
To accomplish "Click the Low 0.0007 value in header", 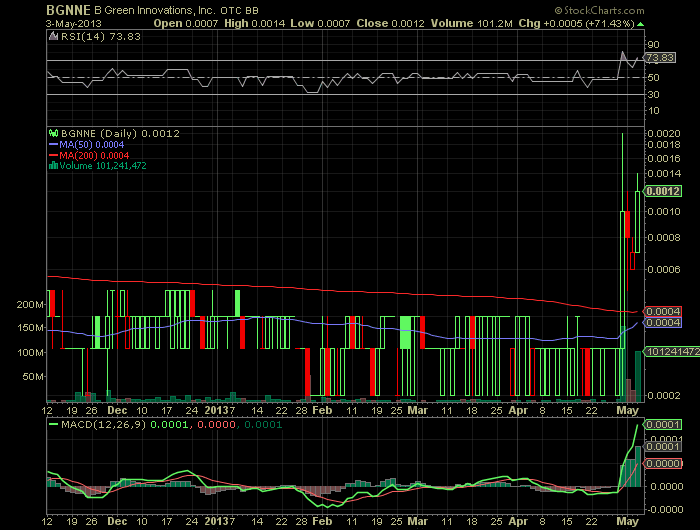I will pyautogui.click(x=320, y=23).
